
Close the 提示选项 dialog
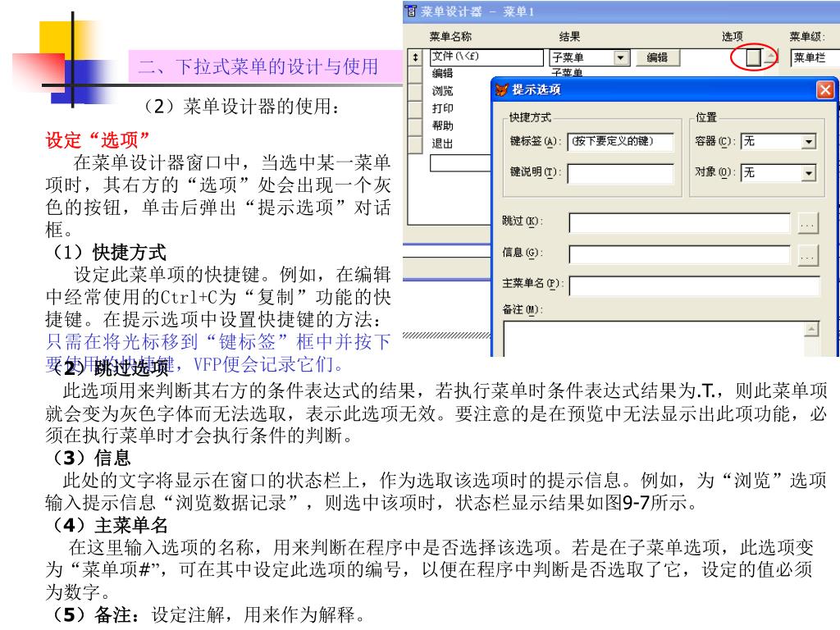click(x=825, y=89)
